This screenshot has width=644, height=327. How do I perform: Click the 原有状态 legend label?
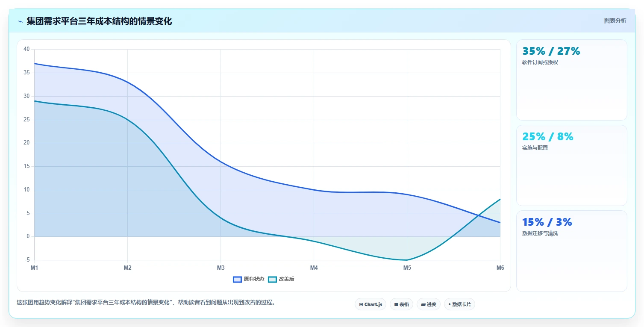tap(254, 279)
